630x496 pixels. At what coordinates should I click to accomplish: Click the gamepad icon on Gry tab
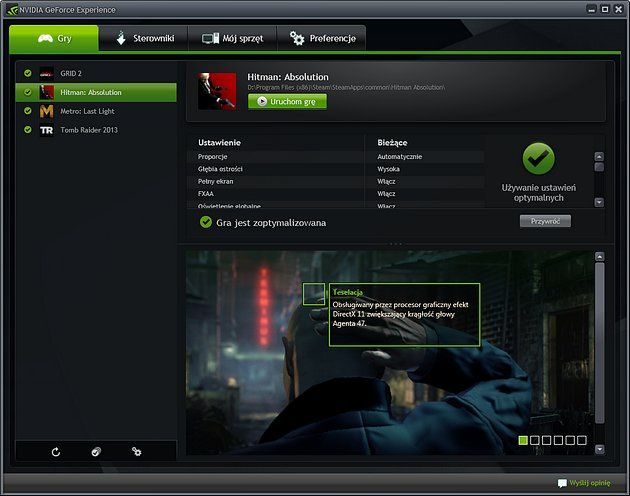point(45,38)
